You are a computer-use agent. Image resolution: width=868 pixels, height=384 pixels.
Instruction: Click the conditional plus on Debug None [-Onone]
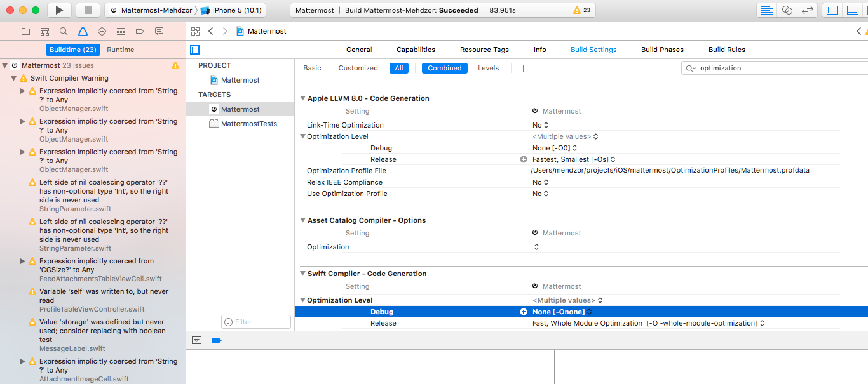[524, 312]
